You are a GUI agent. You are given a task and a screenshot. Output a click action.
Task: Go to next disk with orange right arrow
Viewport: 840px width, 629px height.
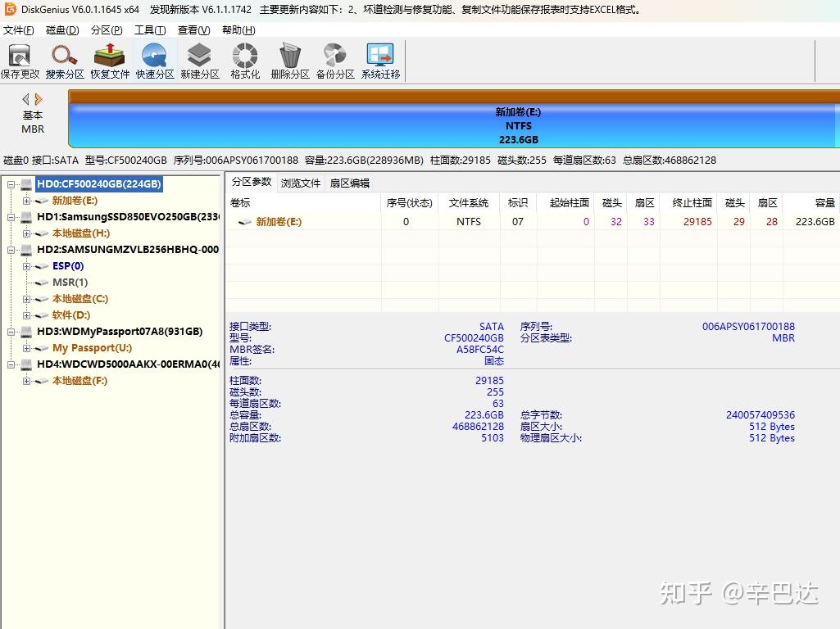coord(38,99)
